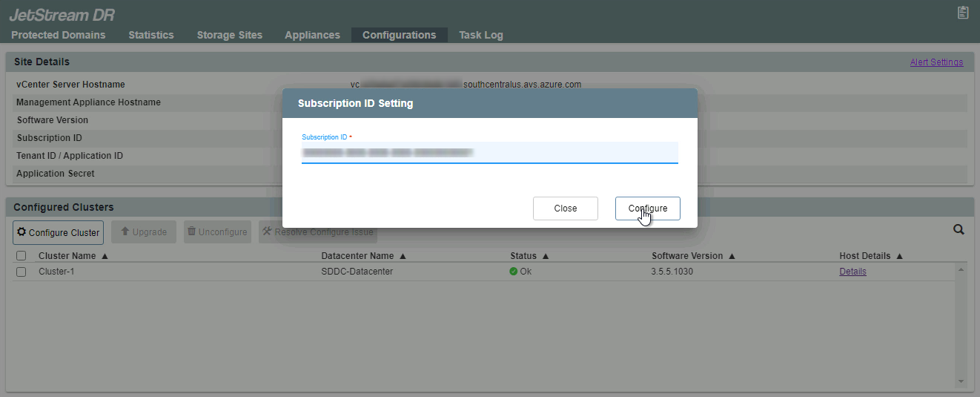Open the Task Log tab
The height and width of the screenshot is (397, 980).
point(480,35)
